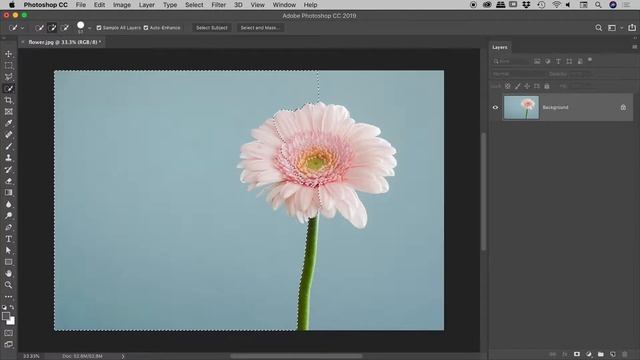Image resolution: width=640 pixels, height=360 pixels.
Task: Select the Hand tool
Action: [9, 273]
